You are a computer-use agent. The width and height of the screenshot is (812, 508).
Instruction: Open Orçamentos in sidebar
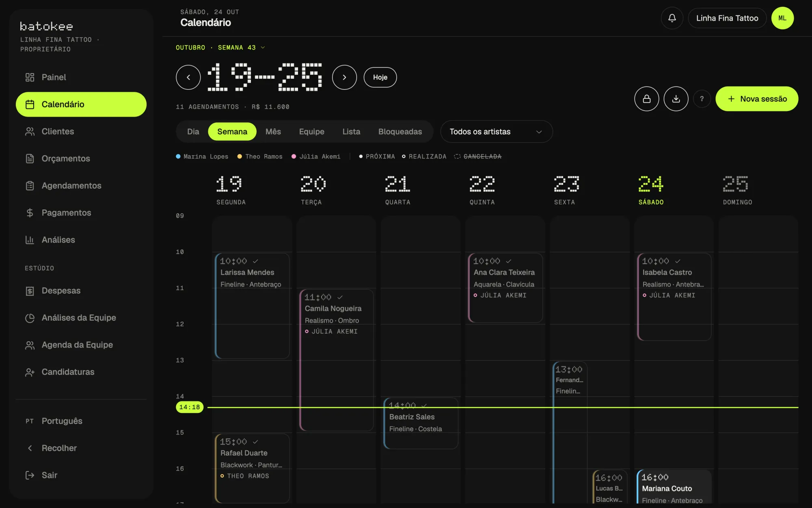[81, 158]
